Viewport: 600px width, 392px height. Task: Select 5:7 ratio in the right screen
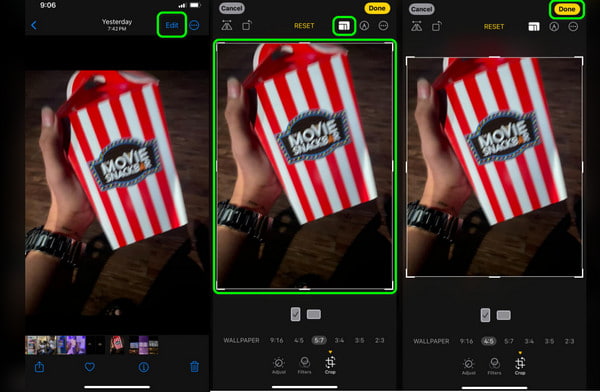[509, 341]
